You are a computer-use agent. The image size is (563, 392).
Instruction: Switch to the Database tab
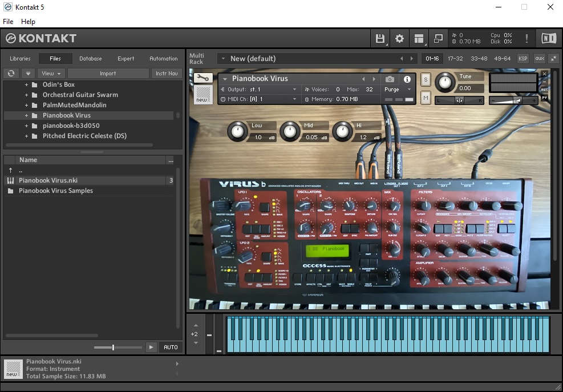(91, 59)
